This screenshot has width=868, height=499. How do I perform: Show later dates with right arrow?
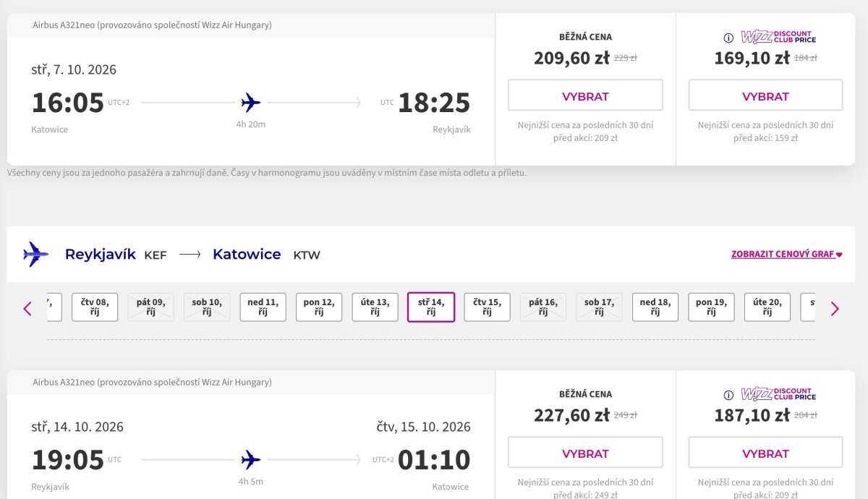pos(835,309)
